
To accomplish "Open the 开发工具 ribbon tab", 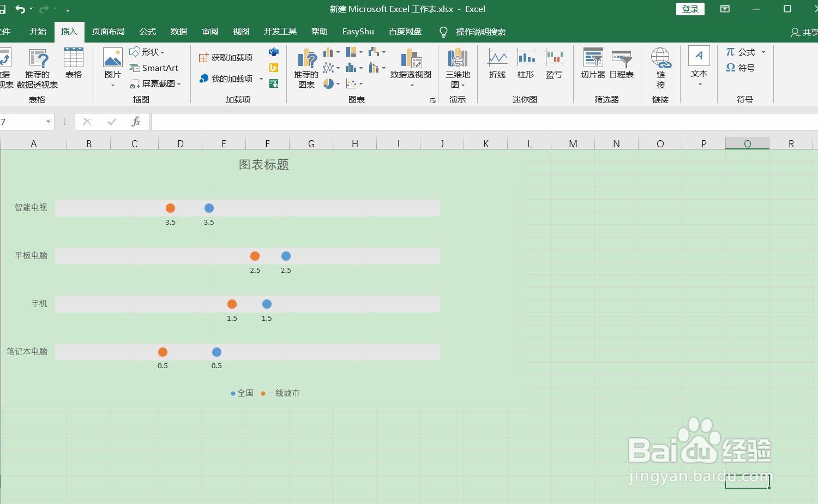I will (280, 32).
